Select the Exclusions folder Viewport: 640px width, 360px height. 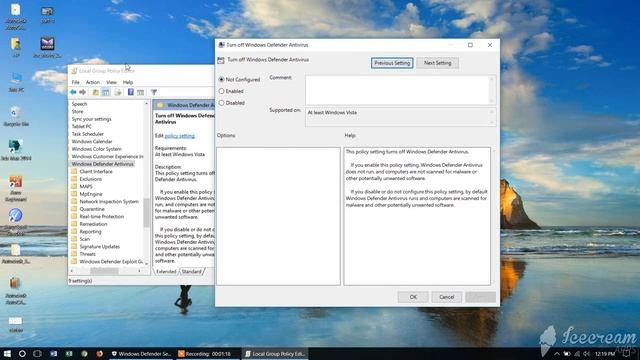click(91, 179)
